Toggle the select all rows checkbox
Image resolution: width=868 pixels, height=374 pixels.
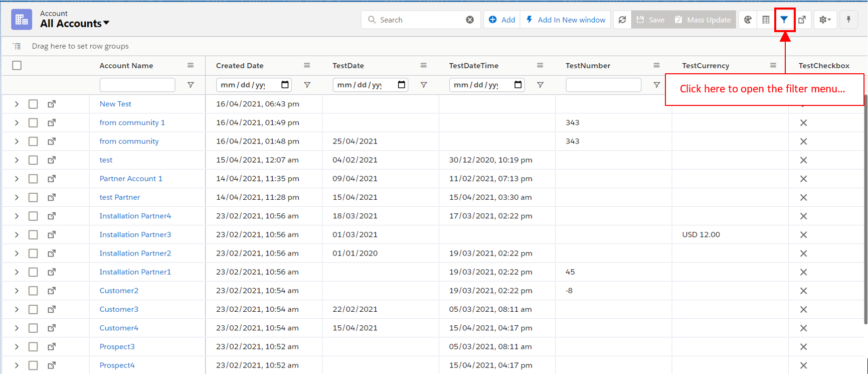(x=17, y=65)
